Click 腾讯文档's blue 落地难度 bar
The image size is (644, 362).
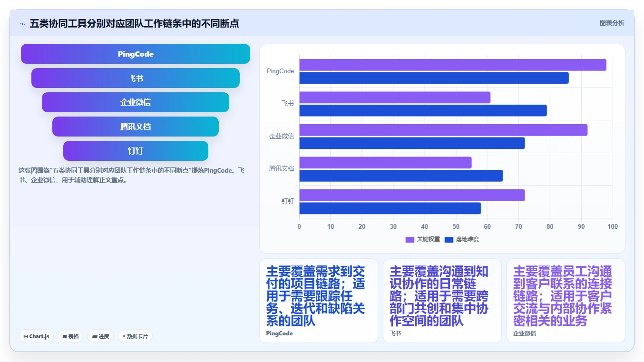pos(401,176)
